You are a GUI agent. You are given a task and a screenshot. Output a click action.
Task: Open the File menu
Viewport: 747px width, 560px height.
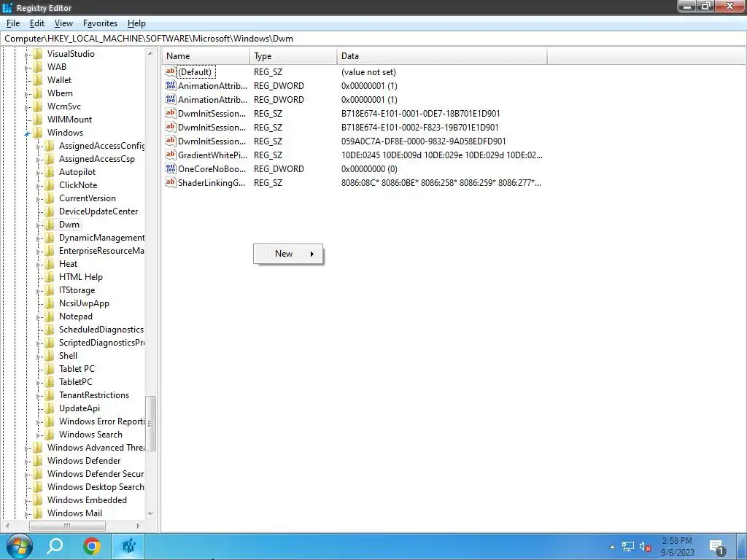click(13, 23)
